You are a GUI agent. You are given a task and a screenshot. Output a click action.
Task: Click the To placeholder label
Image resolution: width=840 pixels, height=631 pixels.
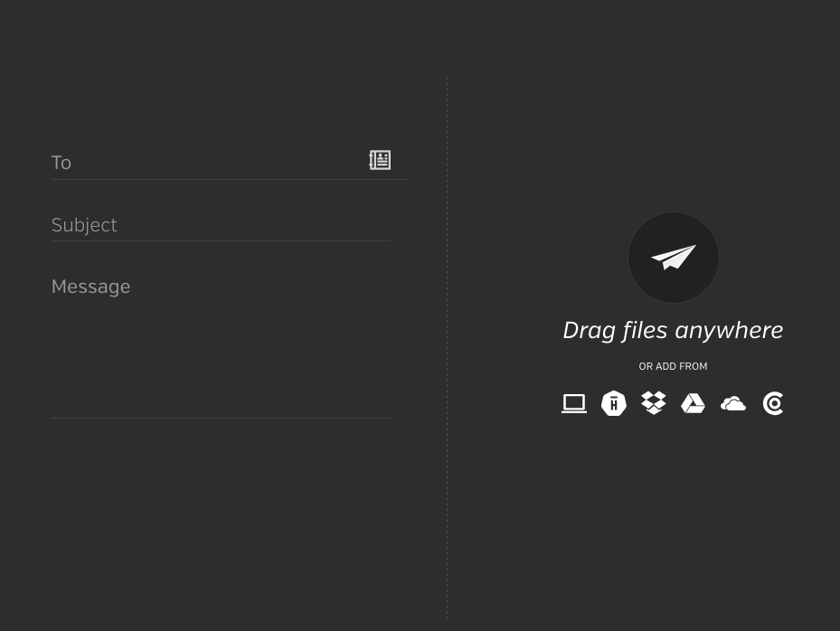pos(61,163)
